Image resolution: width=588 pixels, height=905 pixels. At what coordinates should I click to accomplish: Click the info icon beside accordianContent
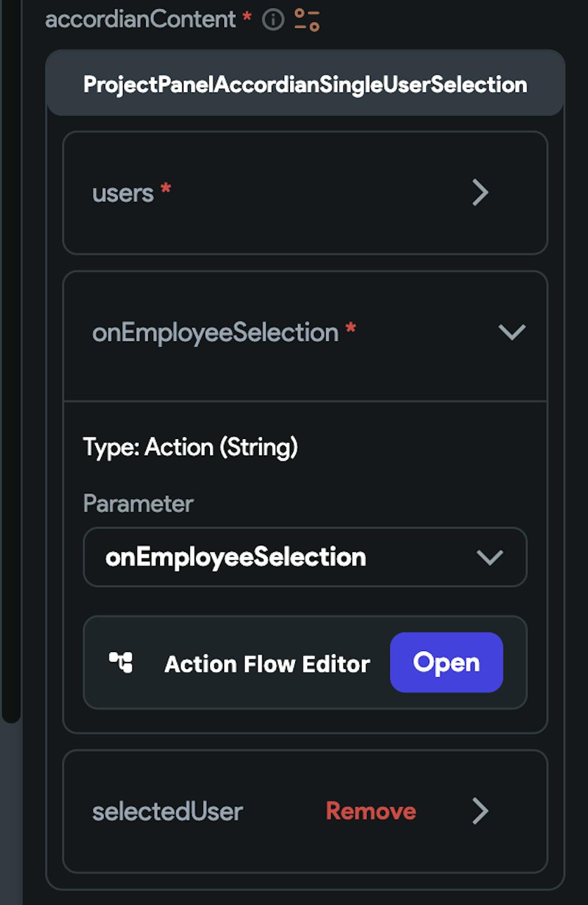[x=273, y=19]
